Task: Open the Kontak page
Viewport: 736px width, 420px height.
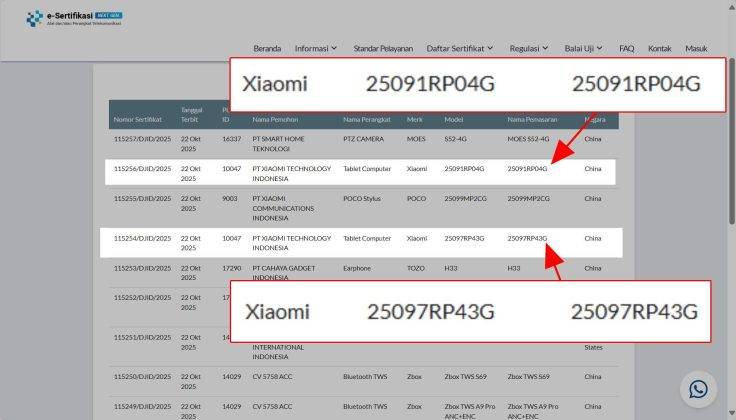Action: (659, 48)
